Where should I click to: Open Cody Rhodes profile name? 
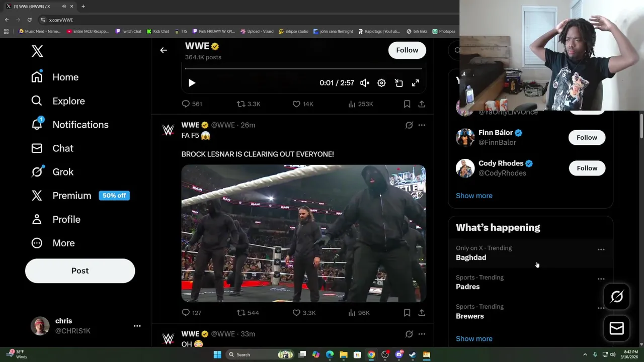pyautogui.click(x=501, y=163)
